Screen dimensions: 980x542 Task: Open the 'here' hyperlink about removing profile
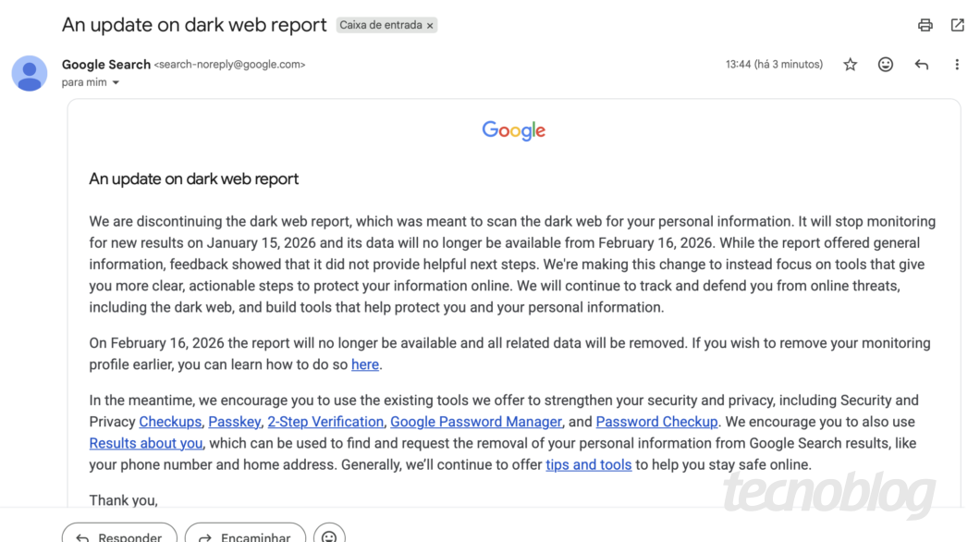[x=364, y=364]
